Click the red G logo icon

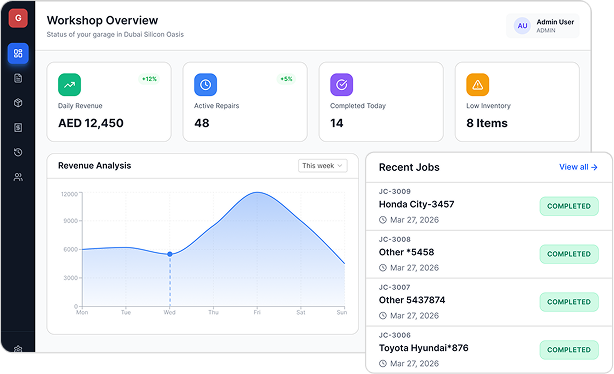click(18, 18)
